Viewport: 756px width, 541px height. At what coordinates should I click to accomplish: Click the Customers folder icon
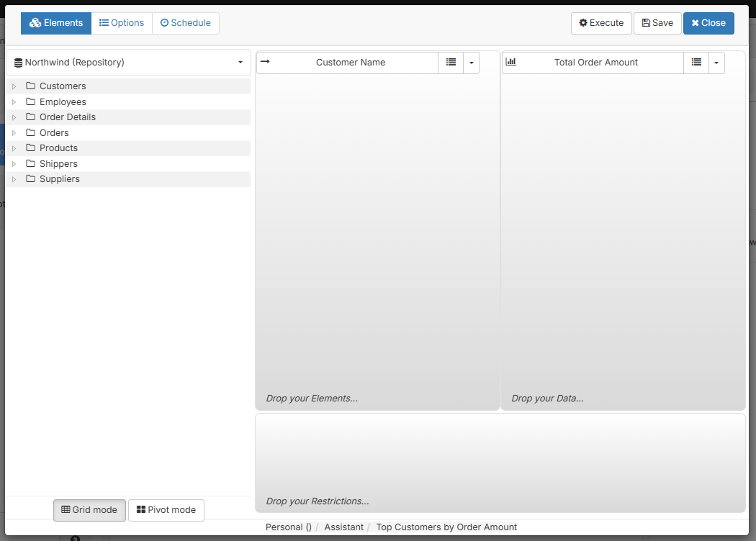tap(30, 86)
